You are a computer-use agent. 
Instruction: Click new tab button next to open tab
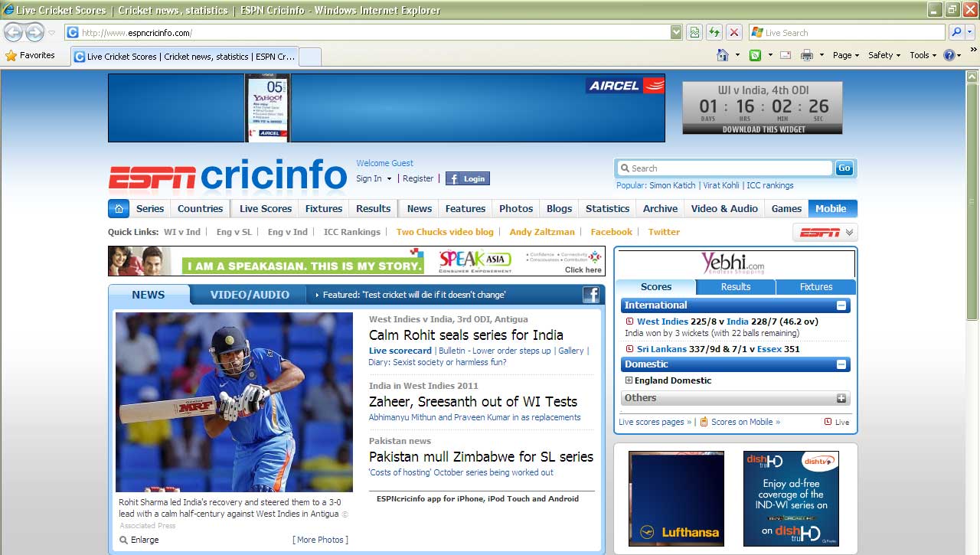click(309, 57)
